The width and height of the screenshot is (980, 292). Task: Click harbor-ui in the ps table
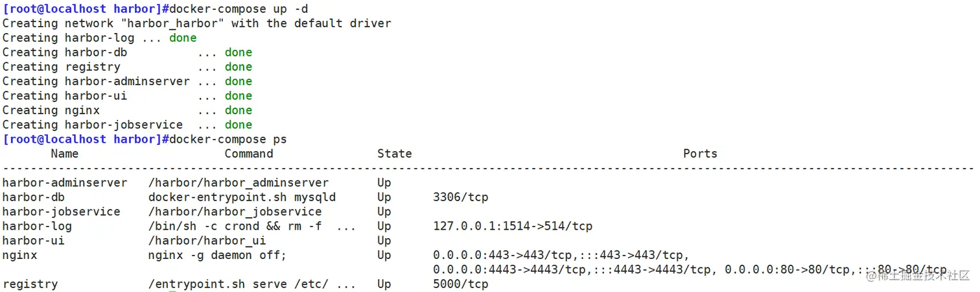point(34,241)
